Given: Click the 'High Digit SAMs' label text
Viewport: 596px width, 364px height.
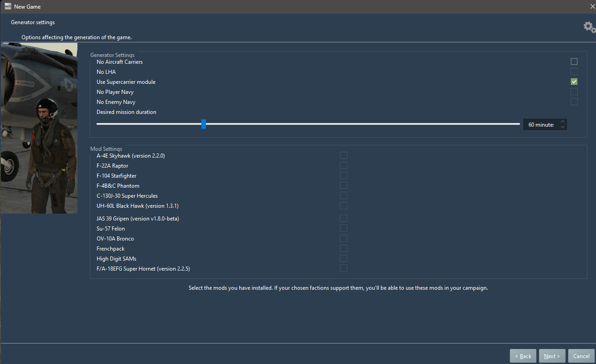Looking at the screenshot, I should pyautogui.click(x=116, y=259).
